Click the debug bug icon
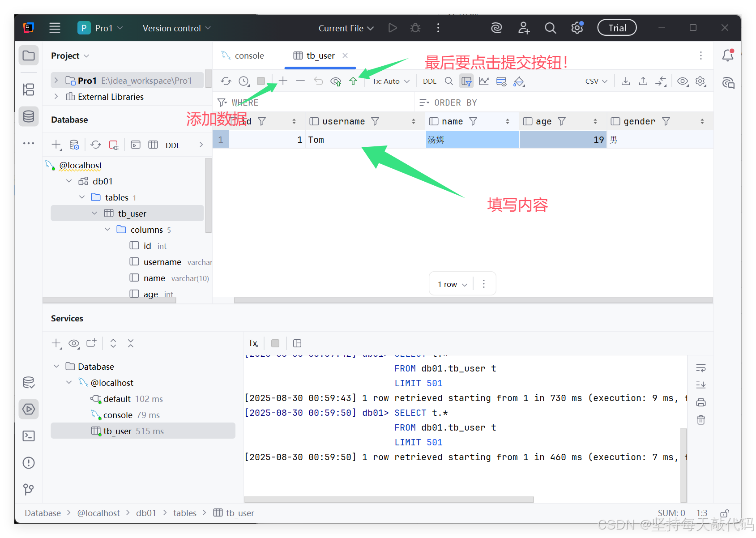Screen dimensions: 756x538 click(415, 28)
